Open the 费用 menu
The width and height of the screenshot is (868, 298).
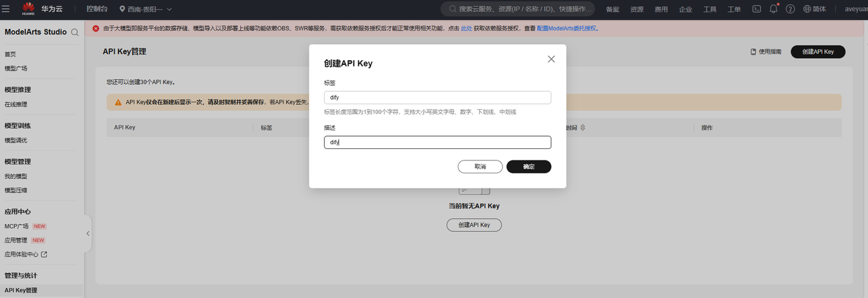661,9
